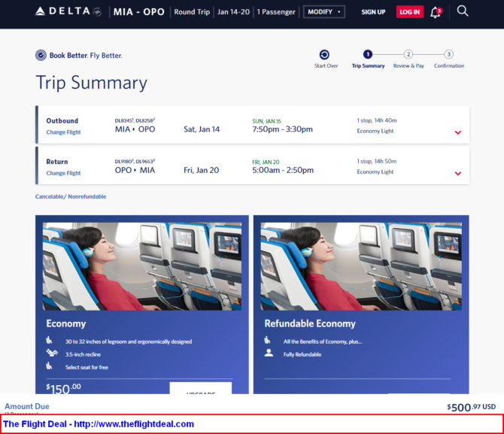The image size is (504, 434).
Task: Click 1 stop, 14h 50m text
Action: pos(377,161)
